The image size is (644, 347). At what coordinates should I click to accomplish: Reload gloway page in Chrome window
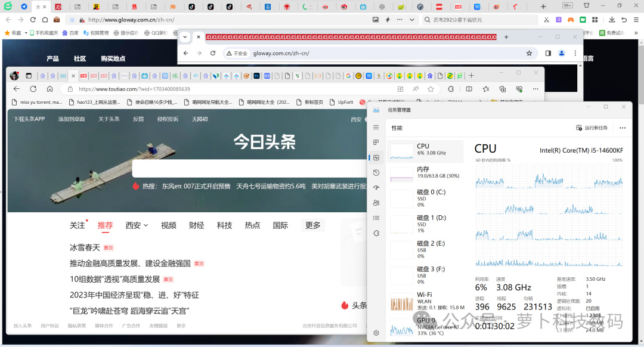(213, 54)
